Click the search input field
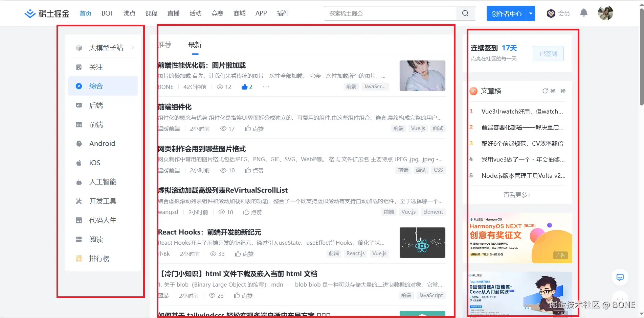 [x=389, y=13]
